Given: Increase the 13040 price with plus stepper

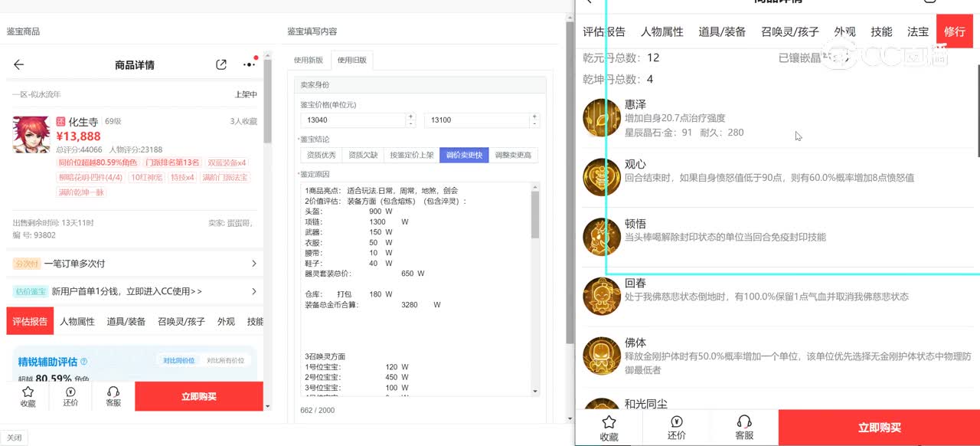Looking at the screenshot, I should pyautogui.click(x=410, y=116).
